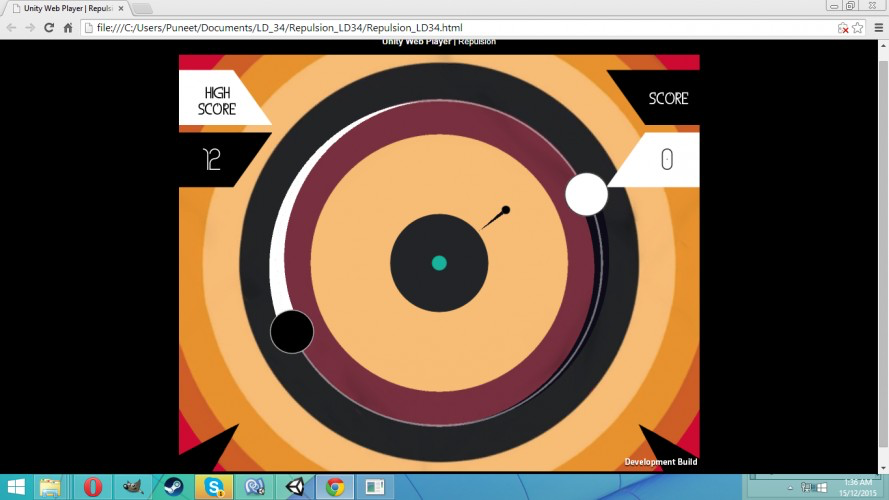Click the current score value 0
This screenshot has width=889, height=500.
[667, 159]
